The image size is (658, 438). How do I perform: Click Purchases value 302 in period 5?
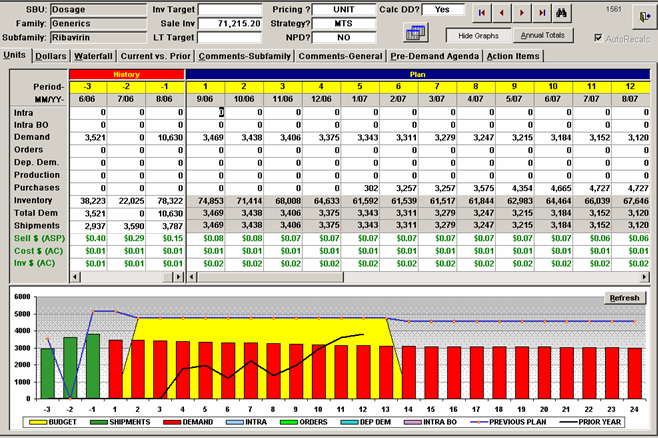pyautogui.click(x=360, y=188)
